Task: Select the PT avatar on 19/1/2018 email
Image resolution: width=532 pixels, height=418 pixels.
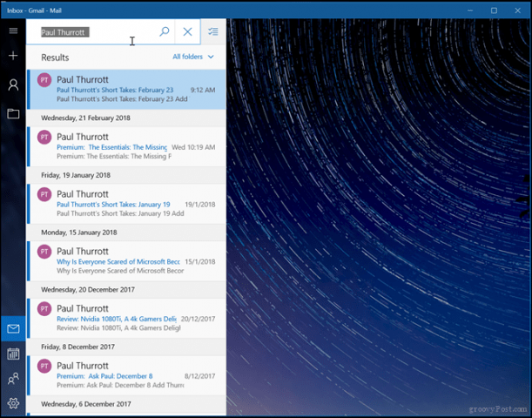Action: [44, 194]
